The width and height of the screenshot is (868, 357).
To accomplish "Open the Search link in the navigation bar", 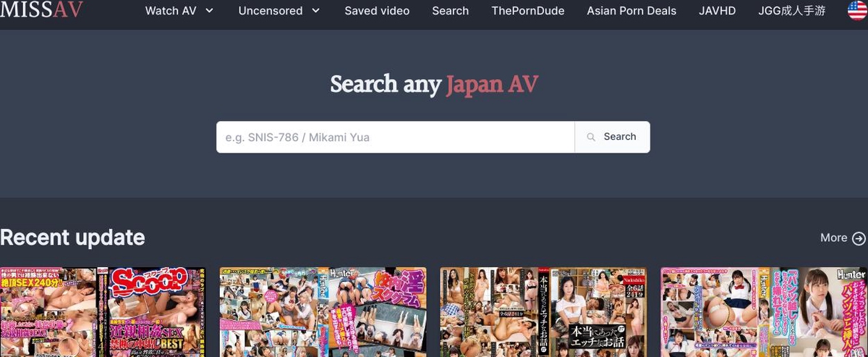I will 451,11.
